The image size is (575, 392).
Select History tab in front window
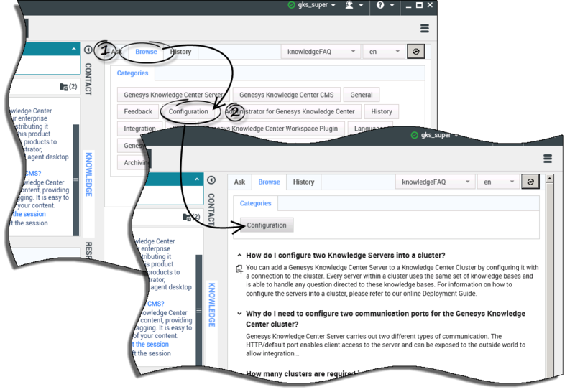pyautogui.click(x=303, y=182)
